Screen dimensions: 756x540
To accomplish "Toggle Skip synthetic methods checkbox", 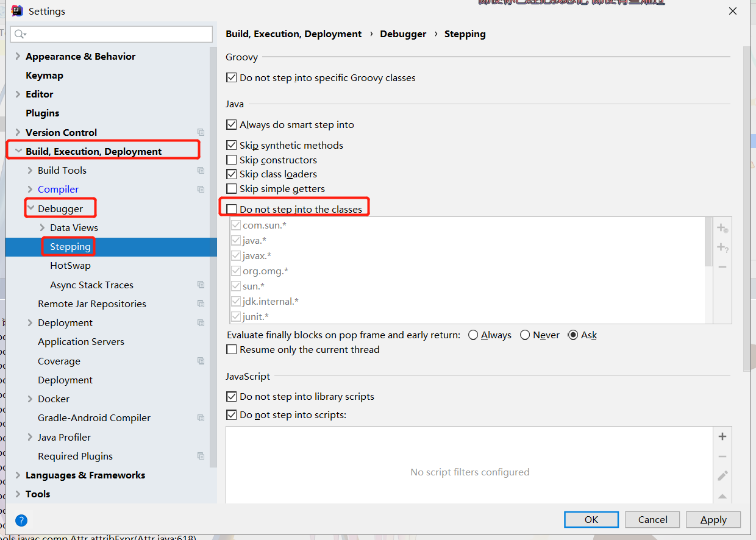I will click(x=231, y=145).
